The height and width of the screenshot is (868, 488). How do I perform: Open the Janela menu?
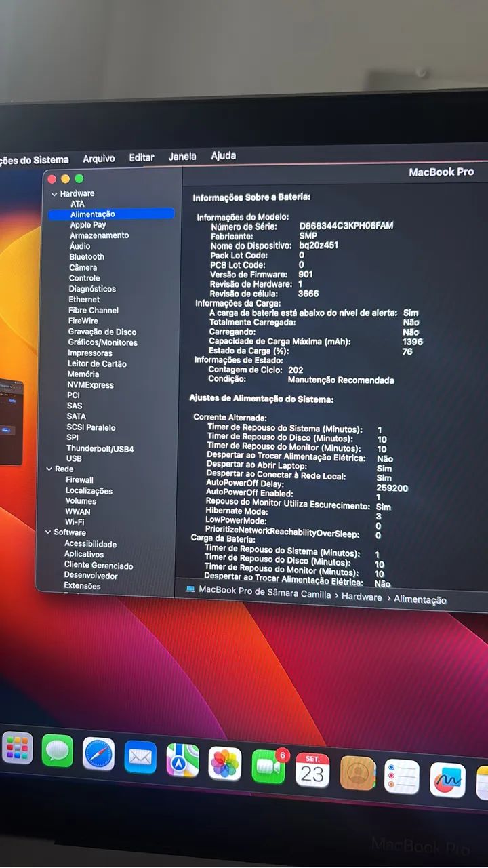182,157
